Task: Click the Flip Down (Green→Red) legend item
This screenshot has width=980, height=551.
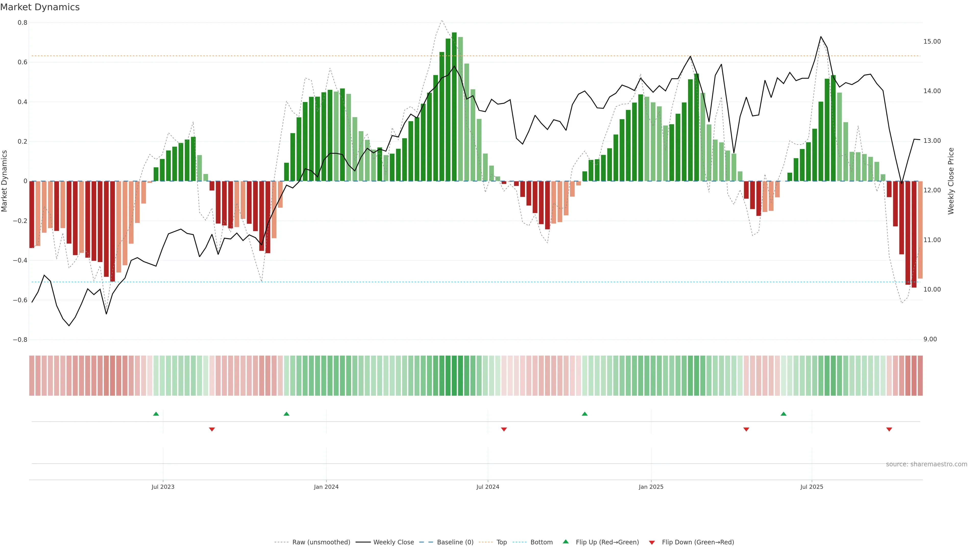Action: [x=698, y=542]
